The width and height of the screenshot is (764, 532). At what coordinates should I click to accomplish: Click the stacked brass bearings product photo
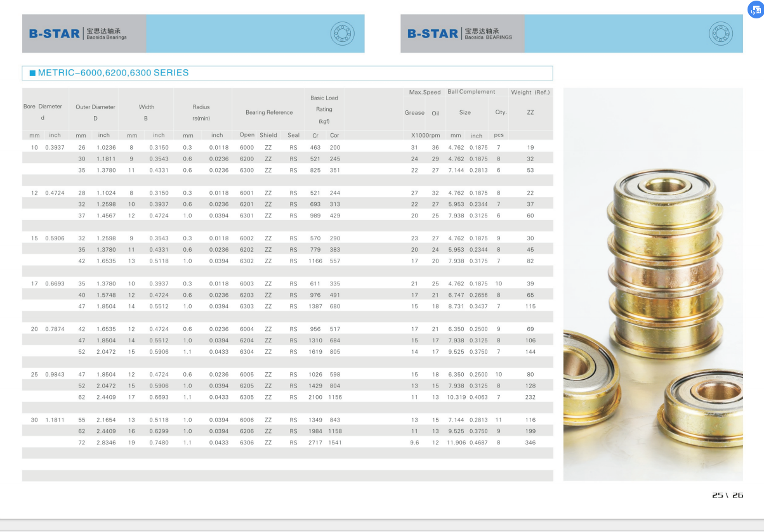coord(653,284)
